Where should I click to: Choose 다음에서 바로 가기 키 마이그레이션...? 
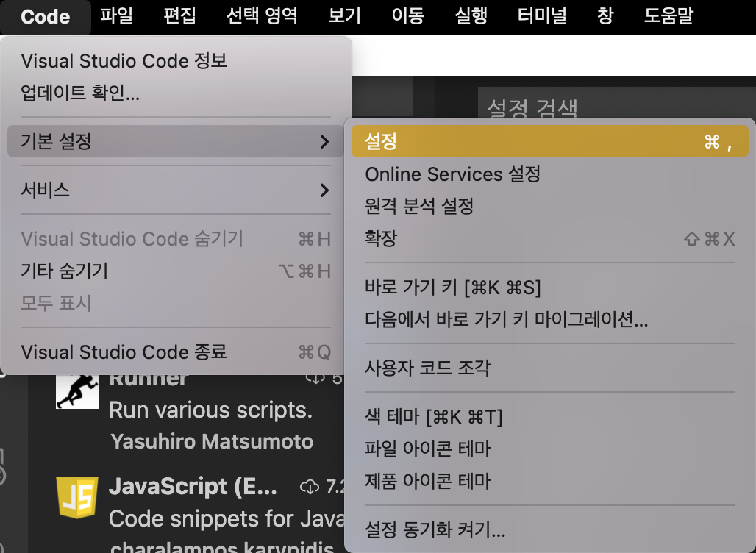pos(549,319)
